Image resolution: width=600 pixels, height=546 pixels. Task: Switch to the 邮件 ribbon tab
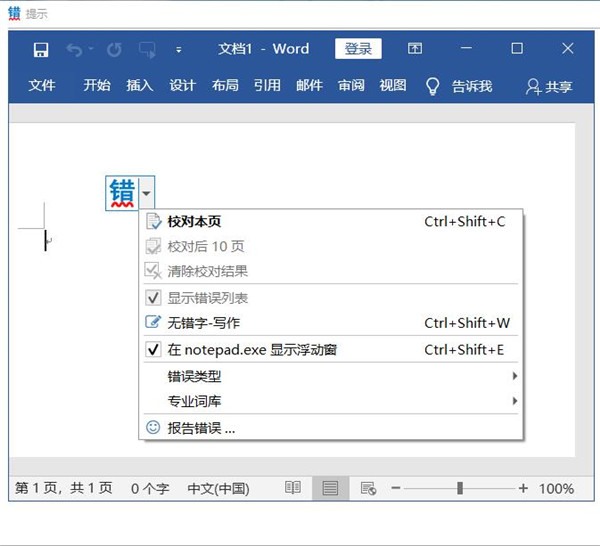309,85
